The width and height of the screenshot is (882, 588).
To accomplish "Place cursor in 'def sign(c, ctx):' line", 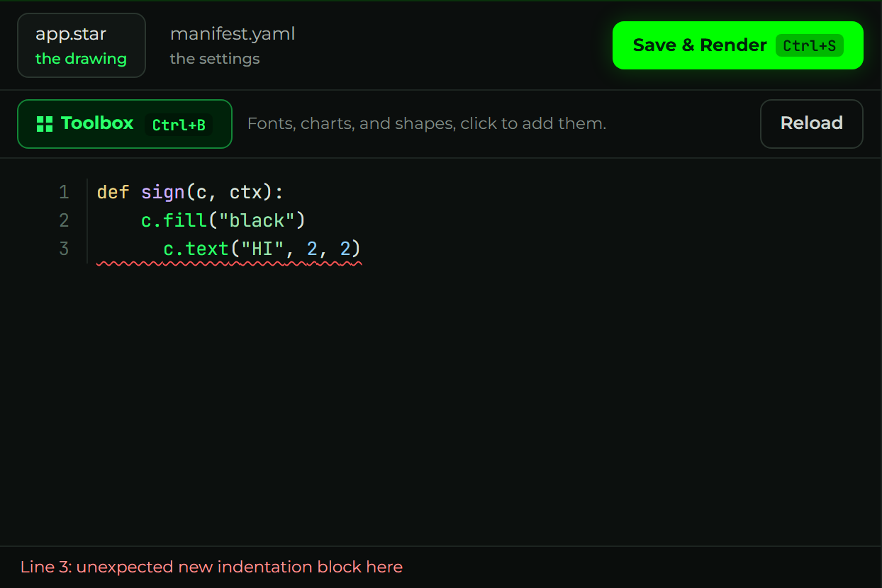I will pyautogui.click(x=190, y=193).
